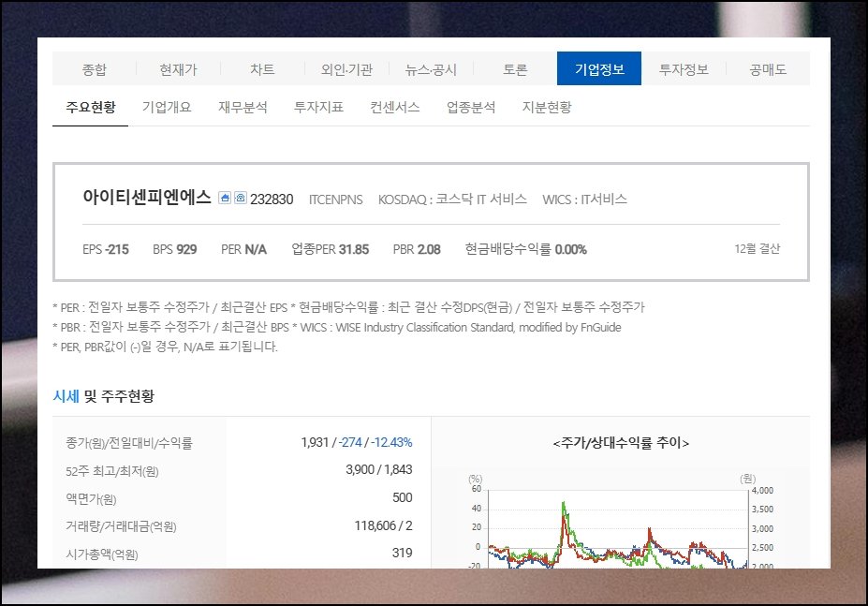Click the BPS 929 value
The height and width of the screenshot is (606, 868).
(x=175, y=249)
